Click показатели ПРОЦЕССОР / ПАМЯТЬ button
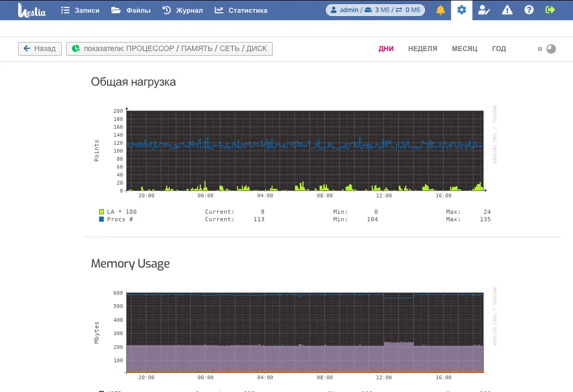Screen dimensions: 573x392 point(169,49)
